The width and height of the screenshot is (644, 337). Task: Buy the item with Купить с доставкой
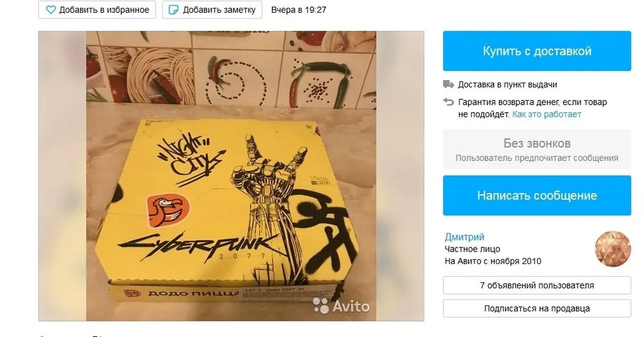pos(537,51)
